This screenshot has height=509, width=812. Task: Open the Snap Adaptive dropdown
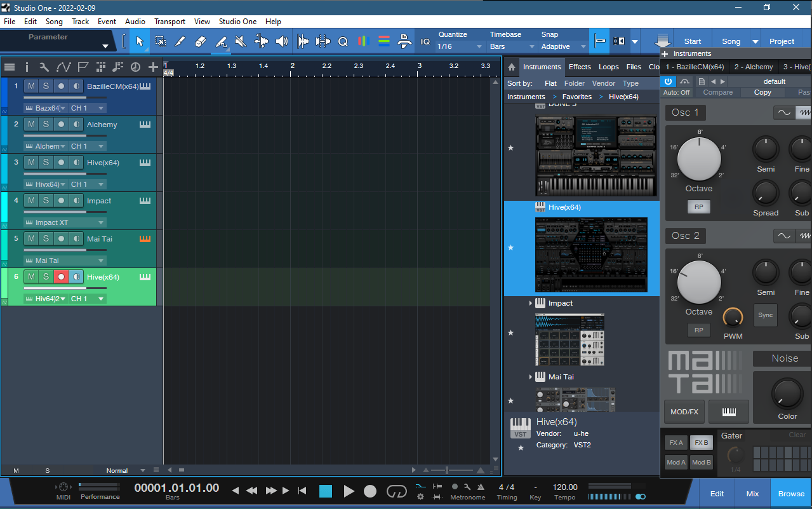point(563,46)
